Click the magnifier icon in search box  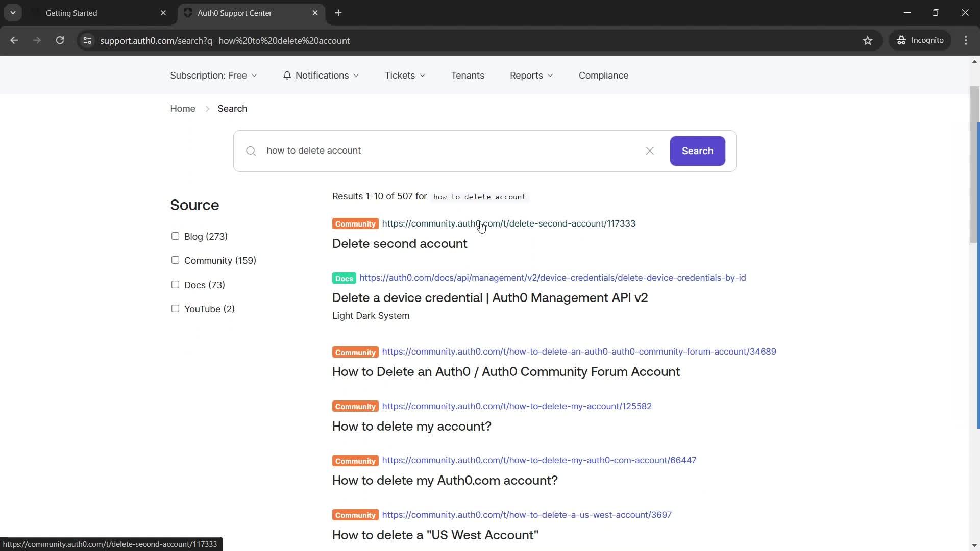coord(251,151)
